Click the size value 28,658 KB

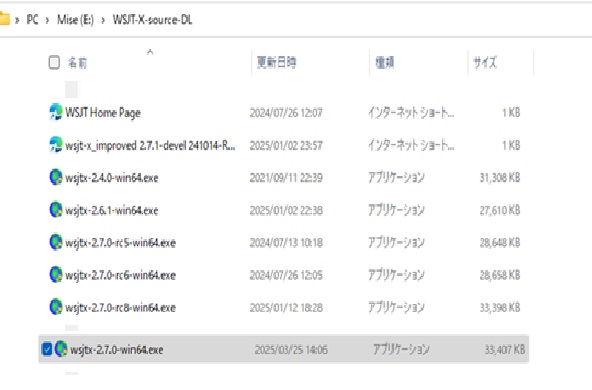point(500,275)
